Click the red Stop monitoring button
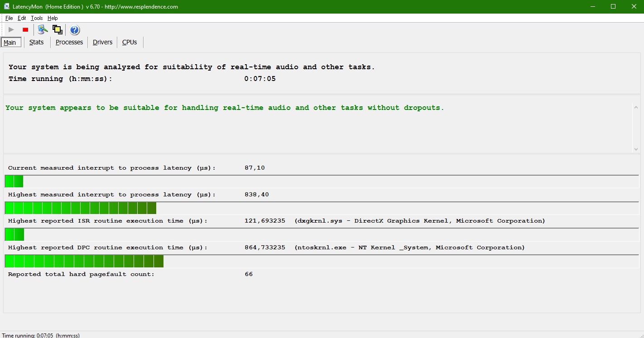This screenshot has width=644, height=338. (25, 30)
